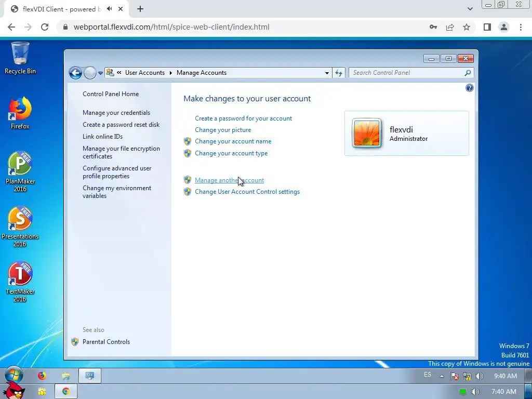Screen dimensions: 532x399
Task: Expand the address bar path dropdown
Action: [x=327, y=73]
